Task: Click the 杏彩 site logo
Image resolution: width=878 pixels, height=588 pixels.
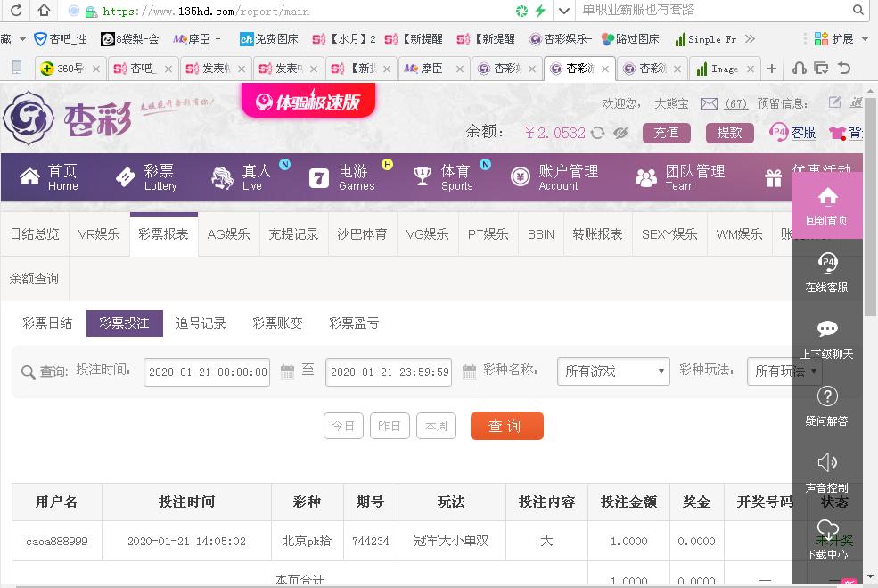Action: 68,118
